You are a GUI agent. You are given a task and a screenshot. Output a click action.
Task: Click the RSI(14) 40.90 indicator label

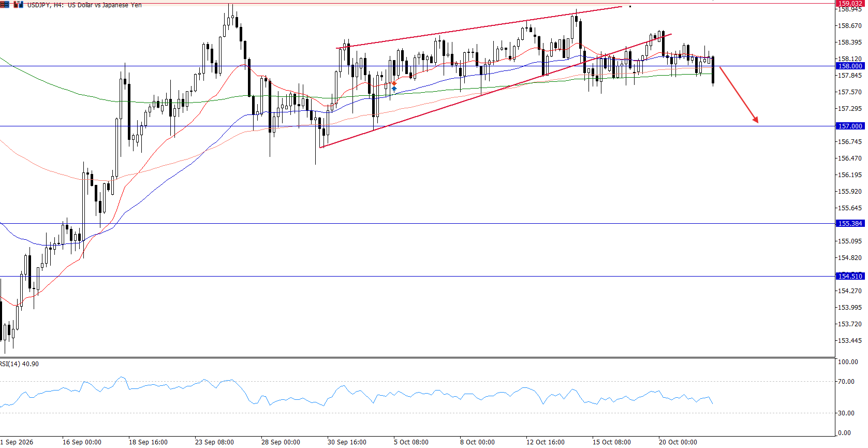click(19, 364)
